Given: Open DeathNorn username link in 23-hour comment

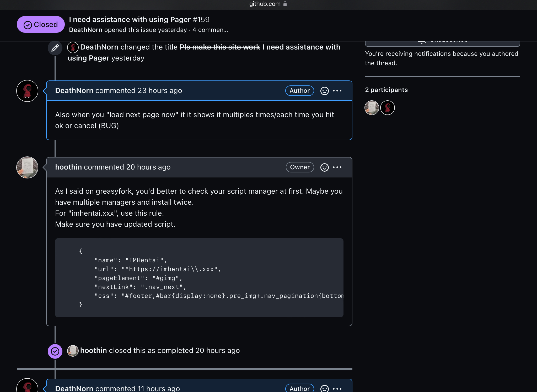Looking at the screenshot, I should click(74, 91).
